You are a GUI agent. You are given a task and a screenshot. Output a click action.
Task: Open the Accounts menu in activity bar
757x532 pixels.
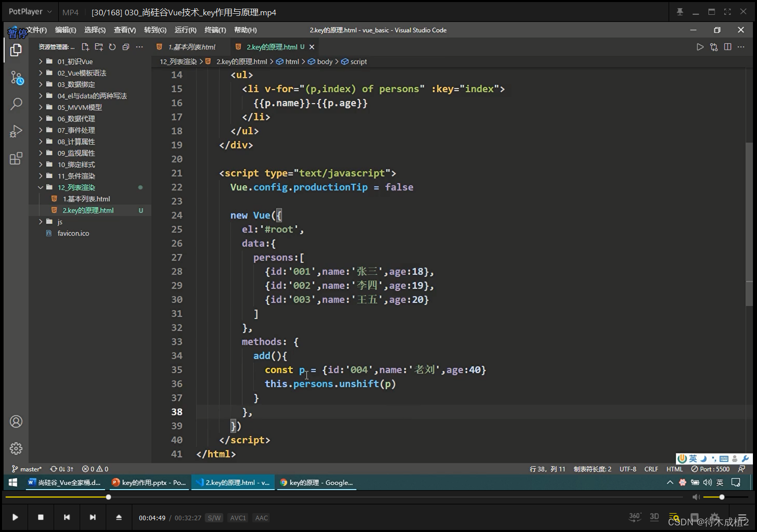click(x=16, y=422)
